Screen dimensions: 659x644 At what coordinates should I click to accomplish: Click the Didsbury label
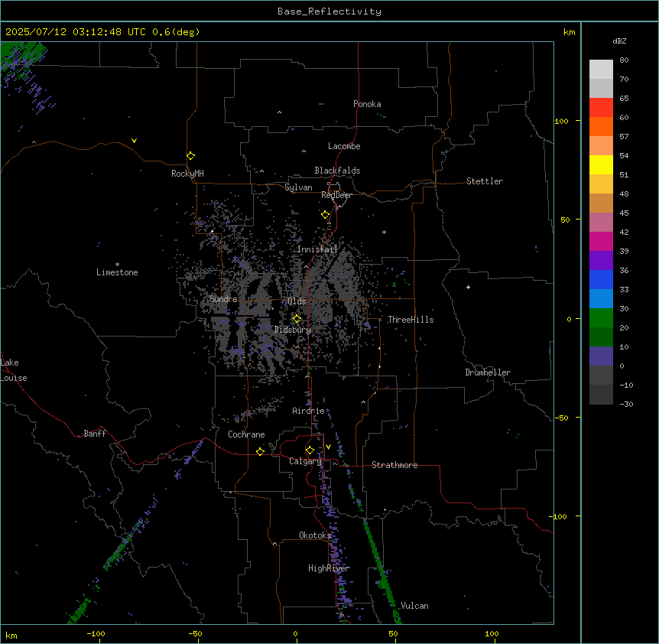(x=293, y=330)
